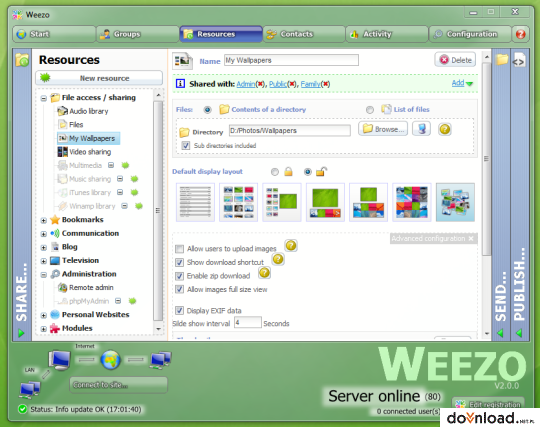Click the help icon beside Browse button
Viewport: 540px width, 427px height.
445,129
